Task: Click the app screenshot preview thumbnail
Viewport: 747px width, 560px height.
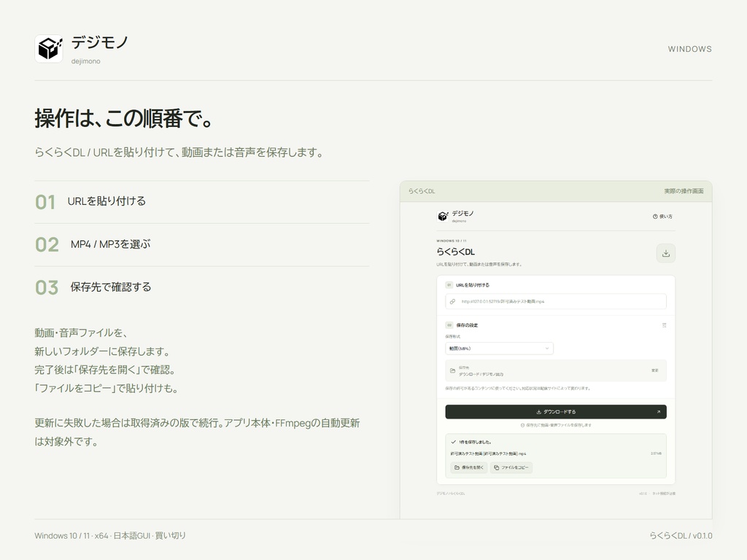Action: click(x=556, y=350)
